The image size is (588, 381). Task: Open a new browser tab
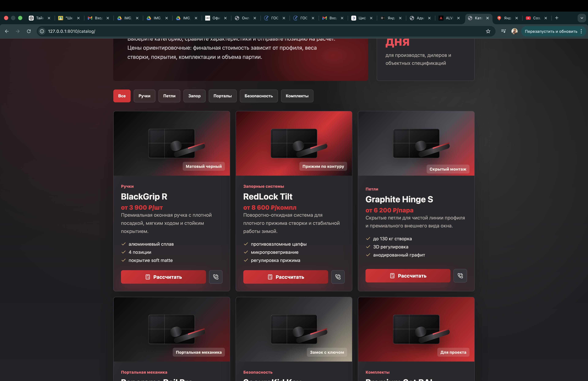(x=557, y=18)
